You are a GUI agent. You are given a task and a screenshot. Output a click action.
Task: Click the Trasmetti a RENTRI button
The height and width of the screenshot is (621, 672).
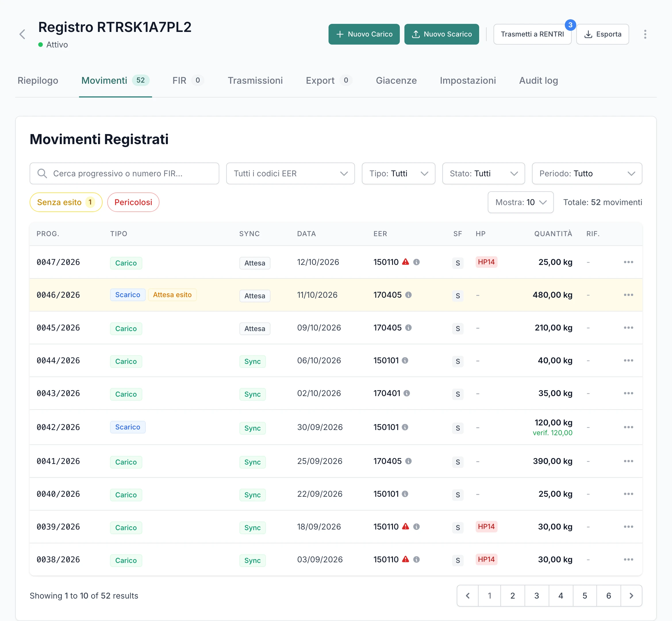[x=532, y=34]
